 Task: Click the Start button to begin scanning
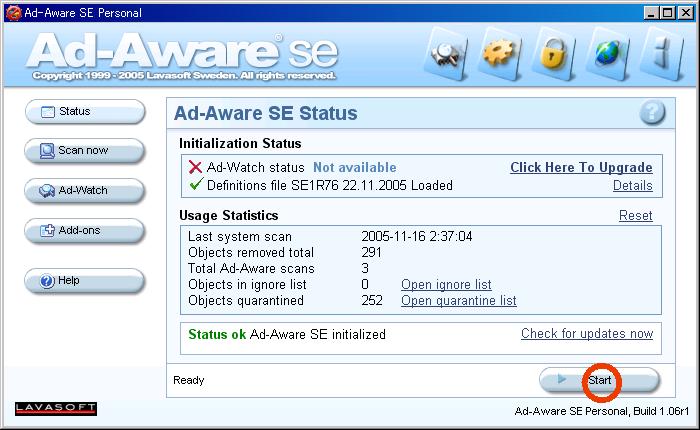[x=599, y=380]
